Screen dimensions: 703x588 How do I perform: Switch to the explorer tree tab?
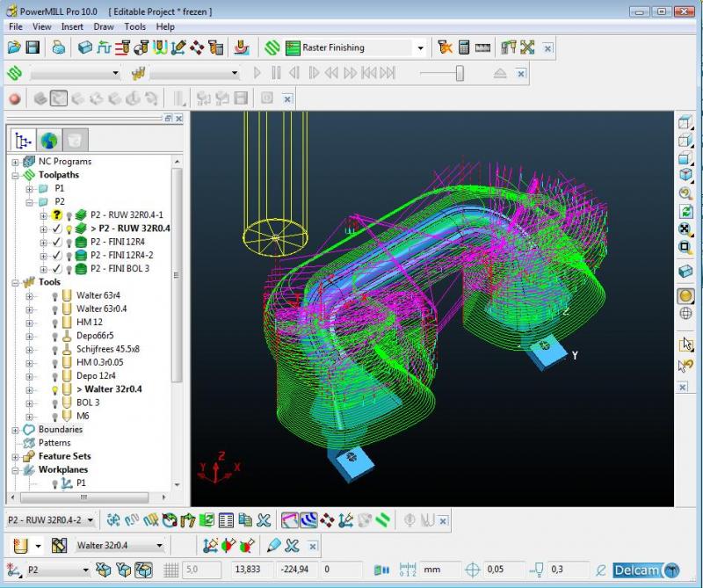(x=23, y=141)
